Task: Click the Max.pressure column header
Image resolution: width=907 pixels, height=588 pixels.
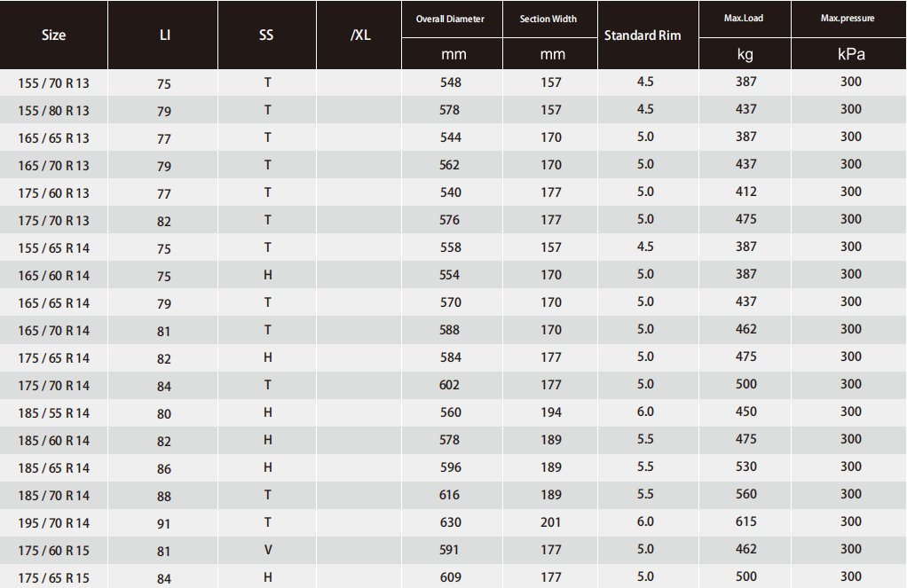Action: point(849,19)
